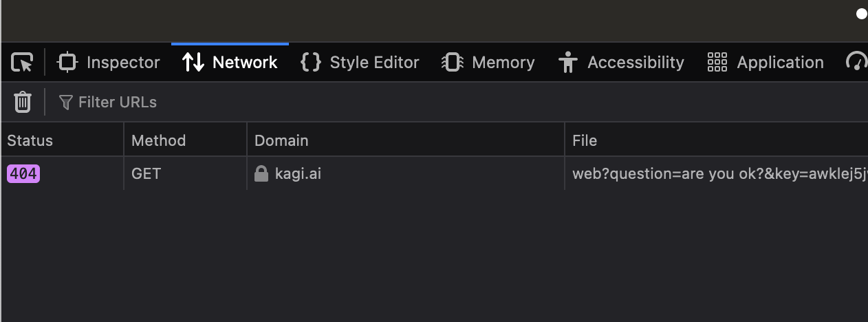Viewport: 868px width, 322px height.
Task: Select the GET method cell
Action: tap(185, 174)
